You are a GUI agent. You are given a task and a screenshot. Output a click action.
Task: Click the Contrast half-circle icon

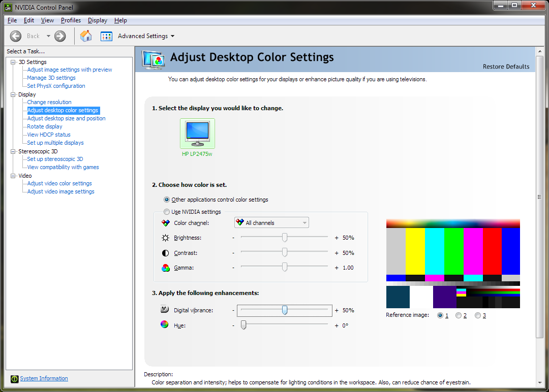165,253
